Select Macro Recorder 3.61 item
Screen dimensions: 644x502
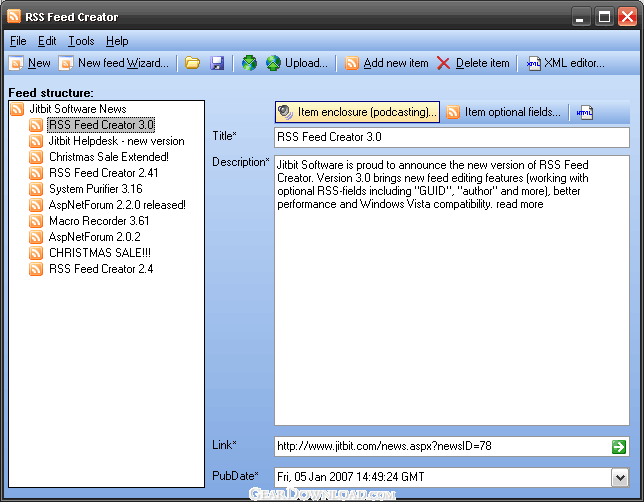[99, 221]
